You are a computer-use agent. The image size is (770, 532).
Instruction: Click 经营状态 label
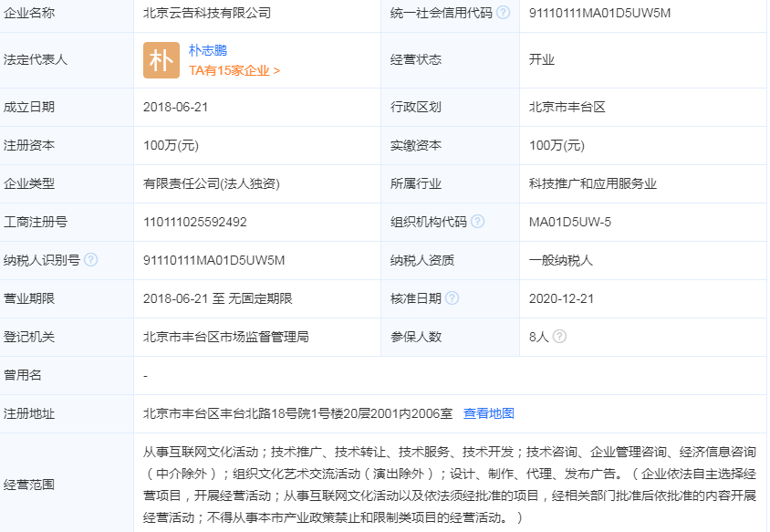(x=416, y=60)
